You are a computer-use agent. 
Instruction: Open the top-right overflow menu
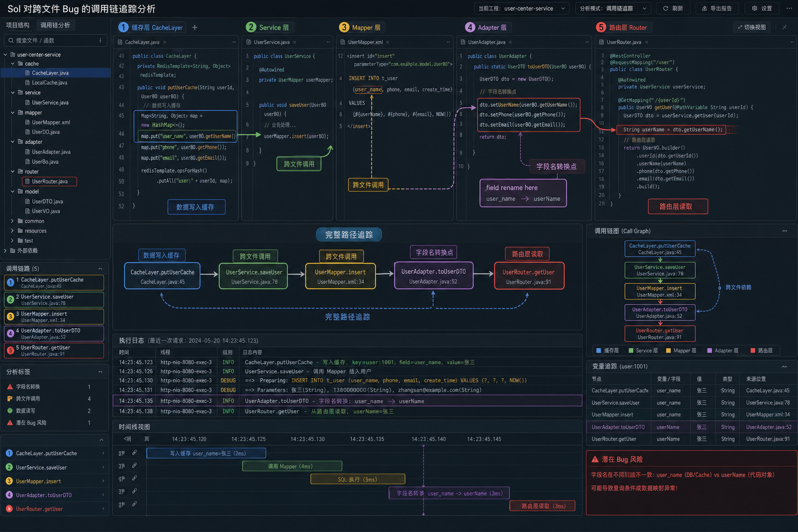click(789, 8)
